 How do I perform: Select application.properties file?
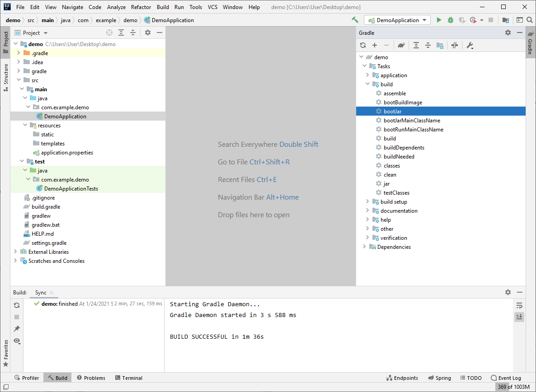pos(67,152)
